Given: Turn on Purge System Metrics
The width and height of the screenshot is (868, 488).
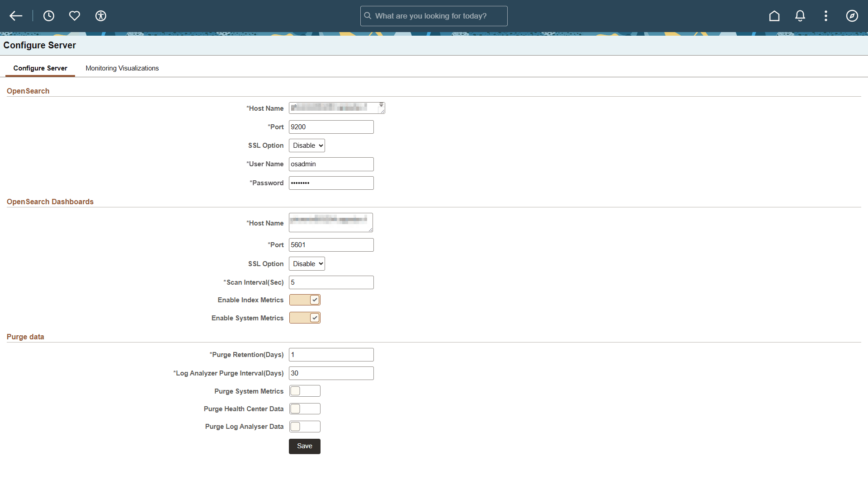Looking at the screenshot, I should coord(305,391).
